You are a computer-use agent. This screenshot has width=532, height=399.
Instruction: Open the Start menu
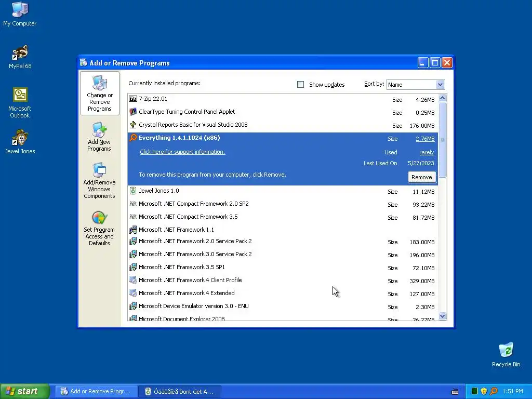coord(25,392)
